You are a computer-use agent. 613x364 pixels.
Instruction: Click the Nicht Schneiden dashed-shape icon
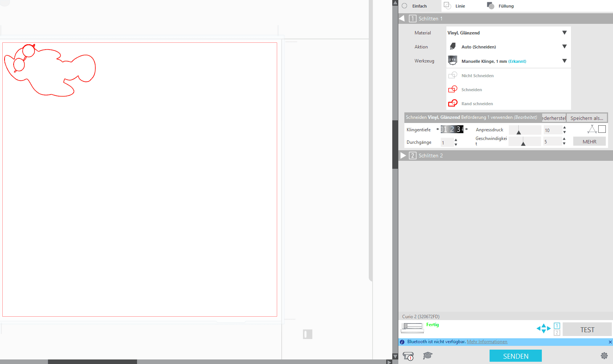click(x=453, y=75)
